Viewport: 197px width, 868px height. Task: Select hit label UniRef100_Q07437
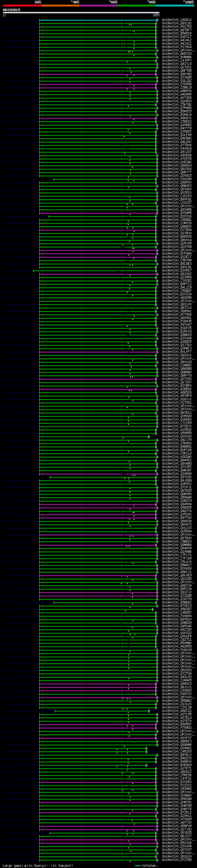point(176,850)
